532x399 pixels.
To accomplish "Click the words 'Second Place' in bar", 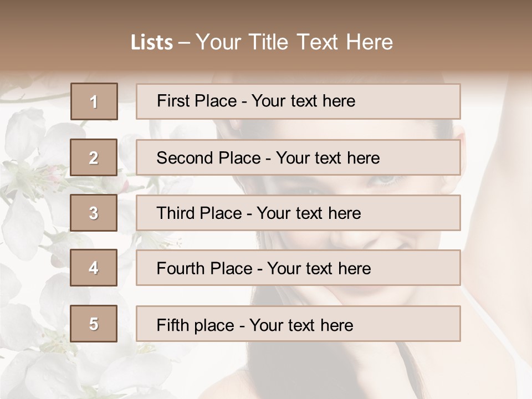I will (208, 158).
